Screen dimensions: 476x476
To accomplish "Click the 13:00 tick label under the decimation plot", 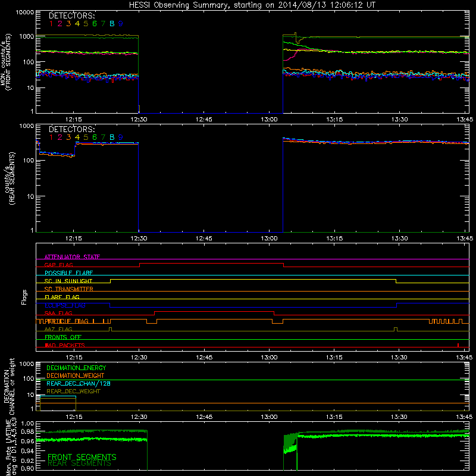I will (269, 417).
